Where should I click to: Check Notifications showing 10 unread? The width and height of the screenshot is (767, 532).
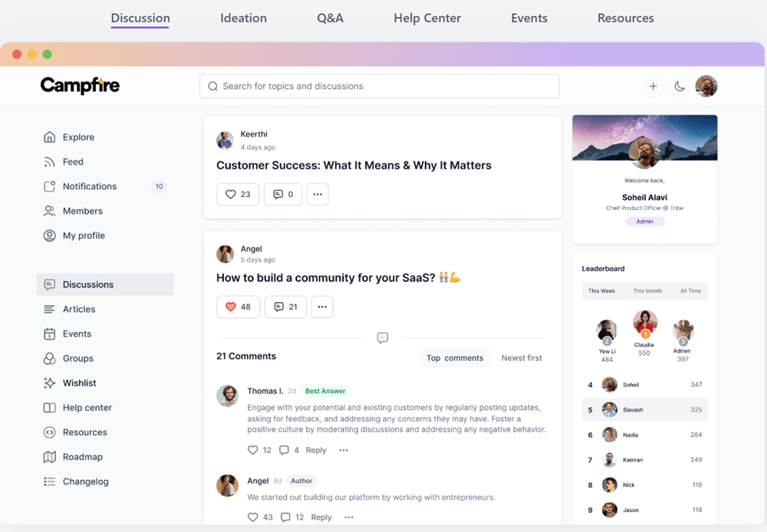(89, 186)
